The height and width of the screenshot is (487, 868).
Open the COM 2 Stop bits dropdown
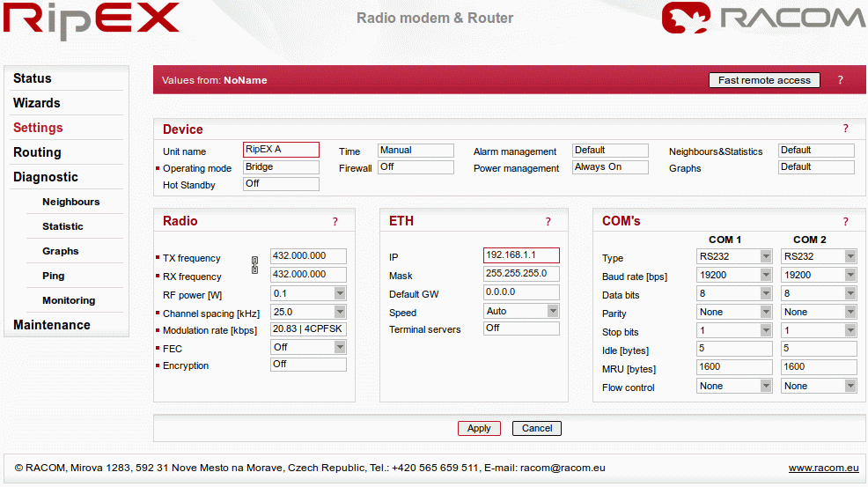819,331
